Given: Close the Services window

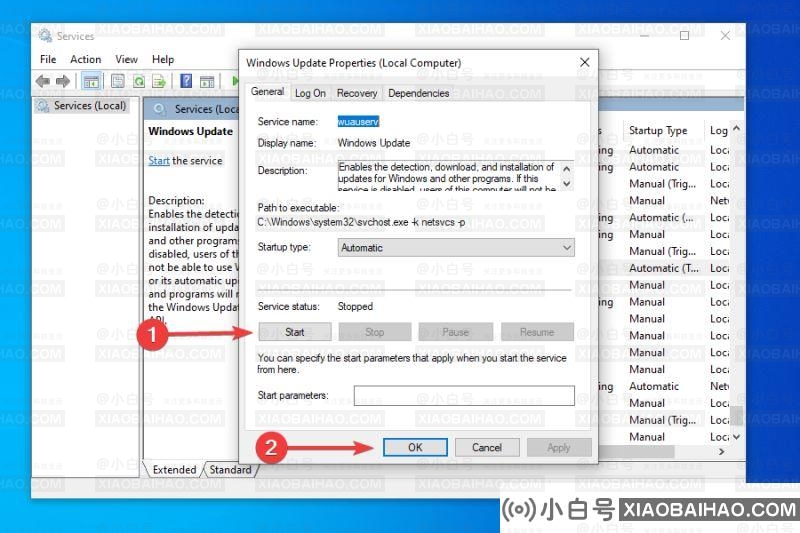Looking at the screenshot, I should (x=725, y=35).
